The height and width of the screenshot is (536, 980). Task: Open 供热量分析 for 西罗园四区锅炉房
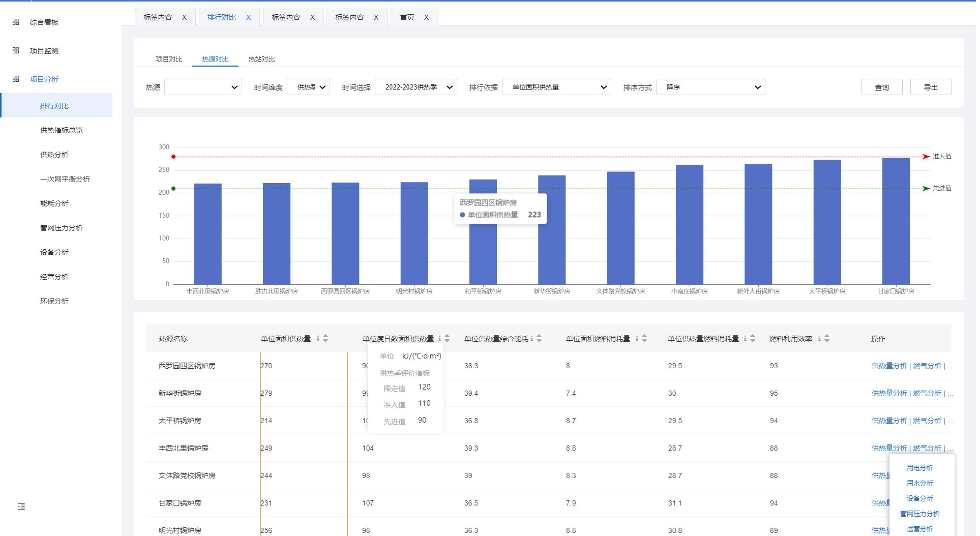[x=889, y=366]
